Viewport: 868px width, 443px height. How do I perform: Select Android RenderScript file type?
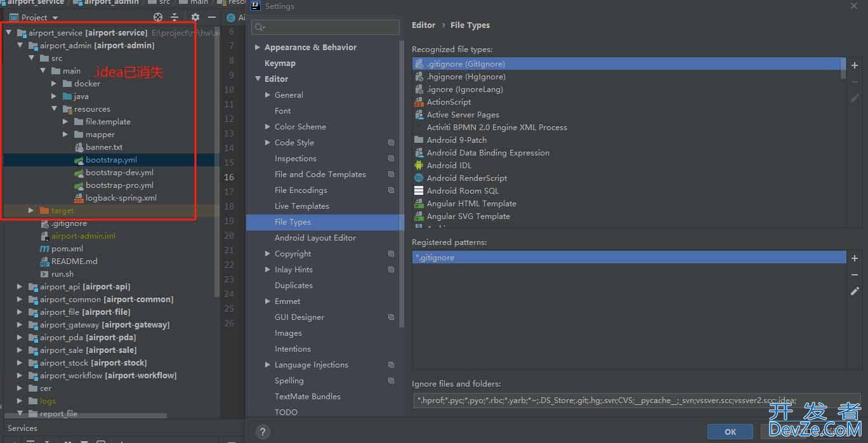click(x=466, y=178)
